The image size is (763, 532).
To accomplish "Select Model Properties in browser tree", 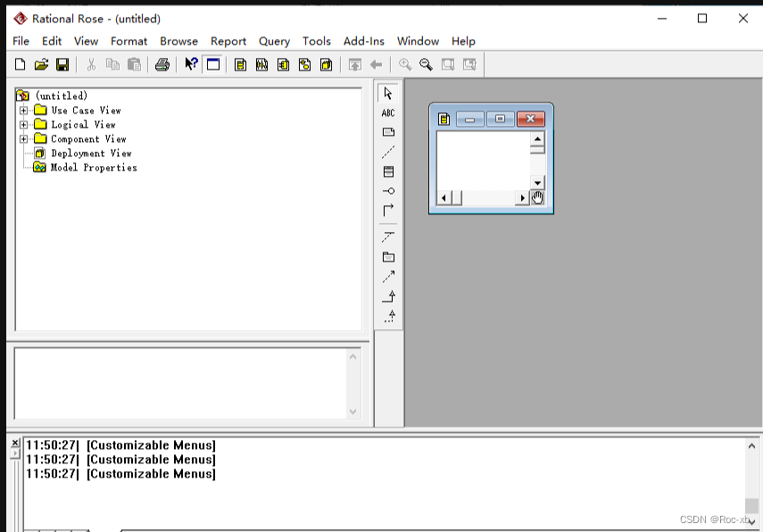I will pos(94,168).
